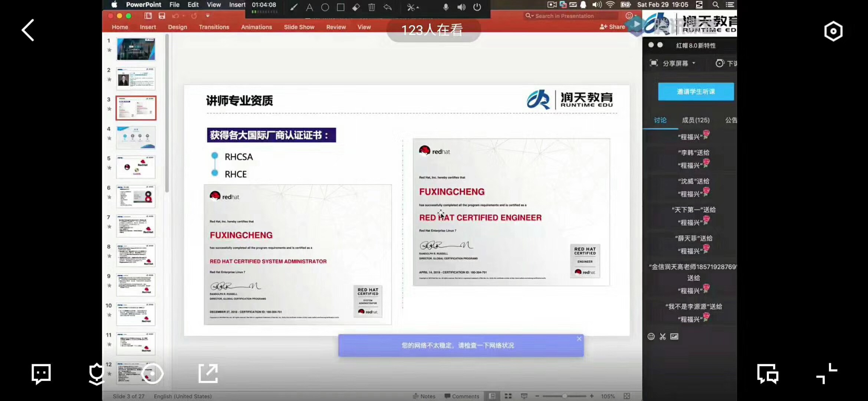Toggle the microphone in recording bar
Screen dimensions: 868x401
click(446, 7)
